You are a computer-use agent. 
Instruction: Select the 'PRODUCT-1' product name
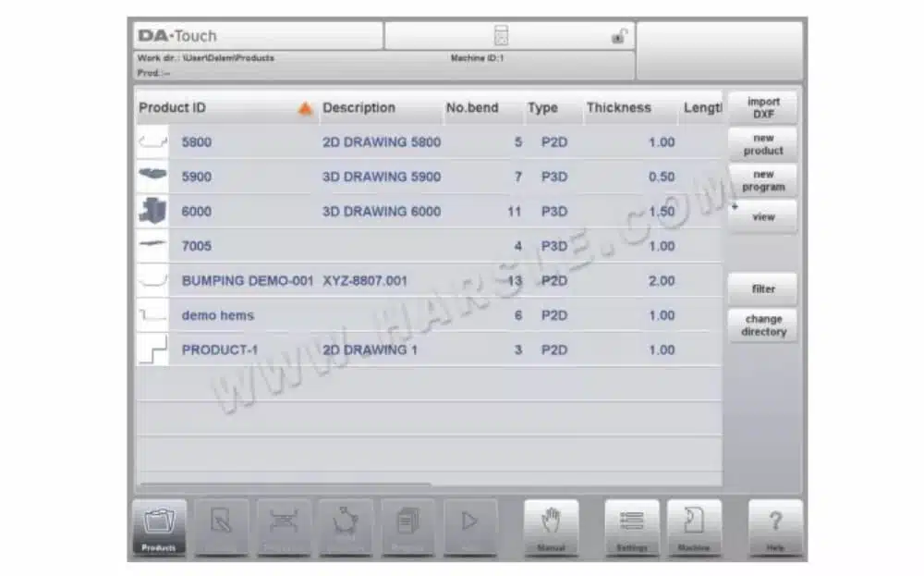coord(220,350)
